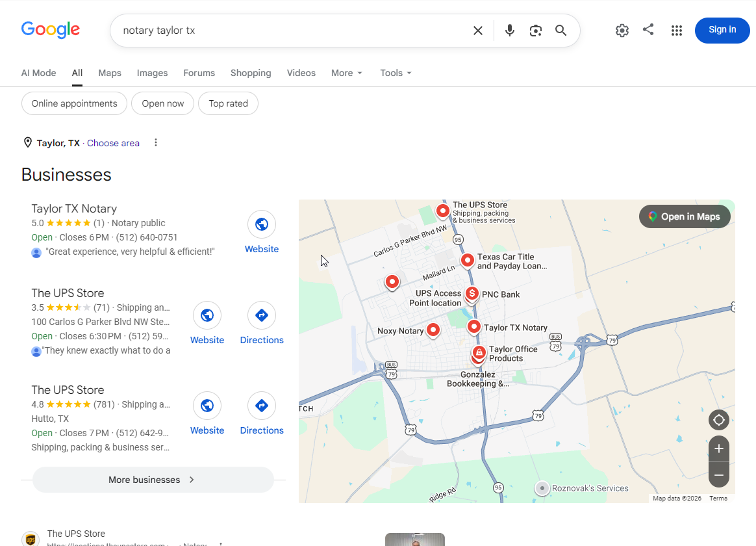The height and width of the screenshot is (546, 756).
Task: Click Website icon for Hutto UPS Store
Action: click(207, 406)
